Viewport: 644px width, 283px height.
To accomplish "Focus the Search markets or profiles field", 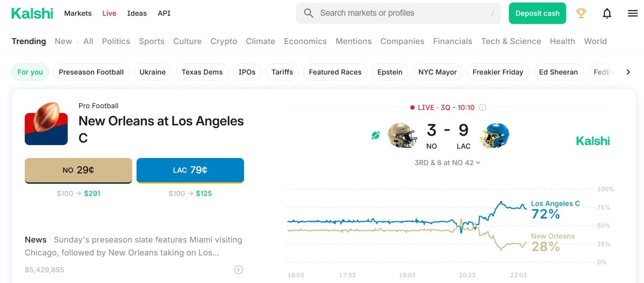I will click(x=398, y=13).
